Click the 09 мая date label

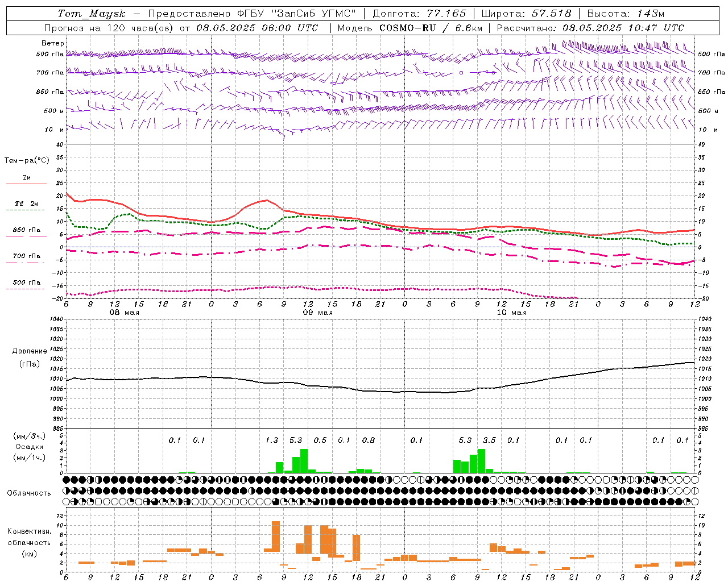pos(318,313)
